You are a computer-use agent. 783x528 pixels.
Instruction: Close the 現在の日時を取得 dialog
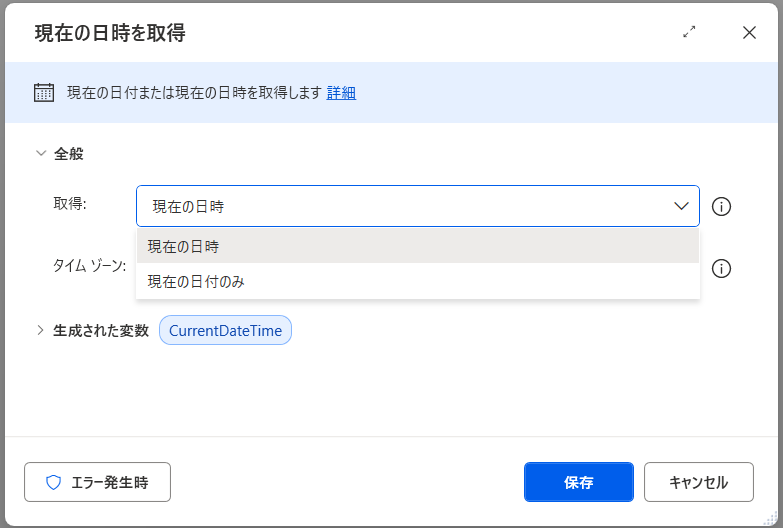pos(749,32)
